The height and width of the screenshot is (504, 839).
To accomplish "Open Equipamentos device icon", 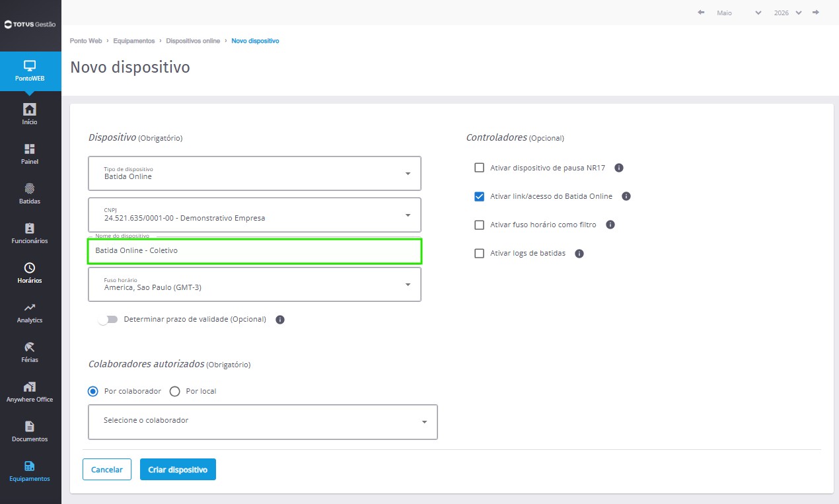I will (30, 466).
